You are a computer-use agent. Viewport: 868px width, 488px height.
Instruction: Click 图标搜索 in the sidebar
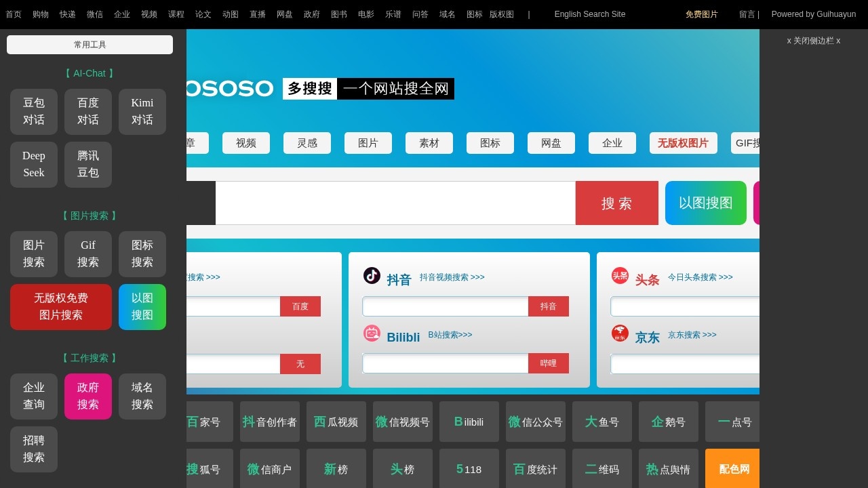(x=142, y=254)
